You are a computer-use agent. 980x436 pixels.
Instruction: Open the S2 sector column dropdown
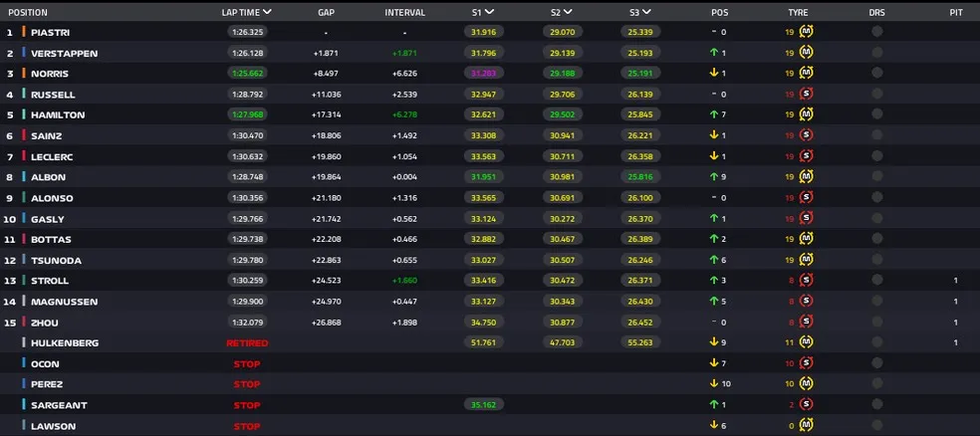tap(568, 12)
